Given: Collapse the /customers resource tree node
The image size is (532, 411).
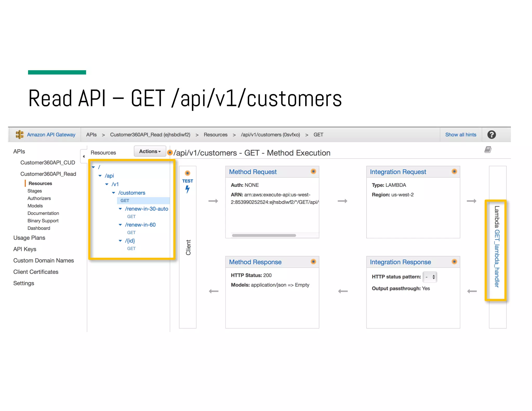Looking at the screenshot, I should 114,193.
